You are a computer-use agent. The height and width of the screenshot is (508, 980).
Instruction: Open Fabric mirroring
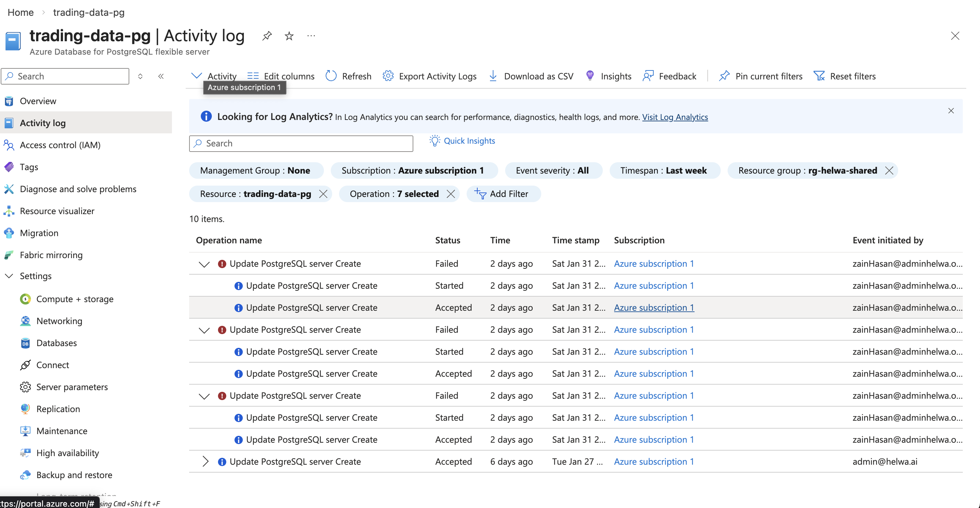coord(86,255)
